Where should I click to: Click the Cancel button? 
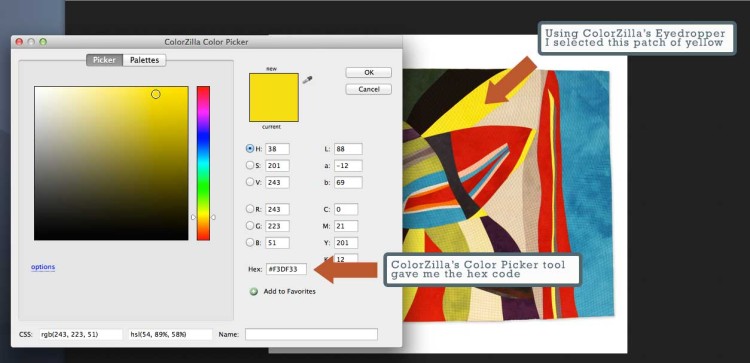(369, 89)
